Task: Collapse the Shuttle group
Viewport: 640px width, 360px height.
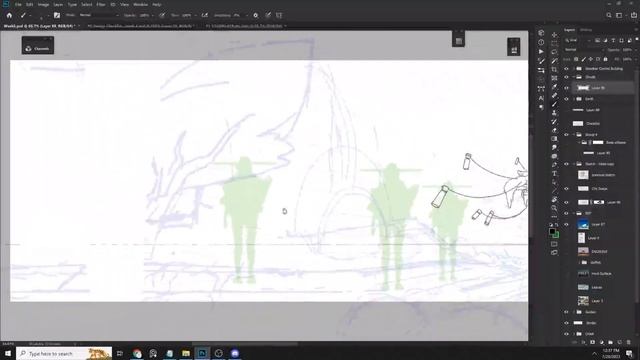Action: 574,77
